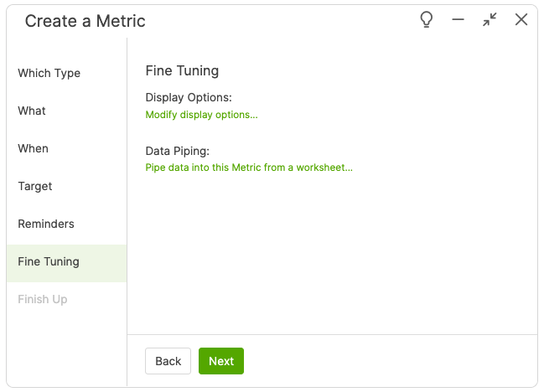Viewport: 544px width, 392px height.
Task: Click the Display Options label
Action: [189, 98]
